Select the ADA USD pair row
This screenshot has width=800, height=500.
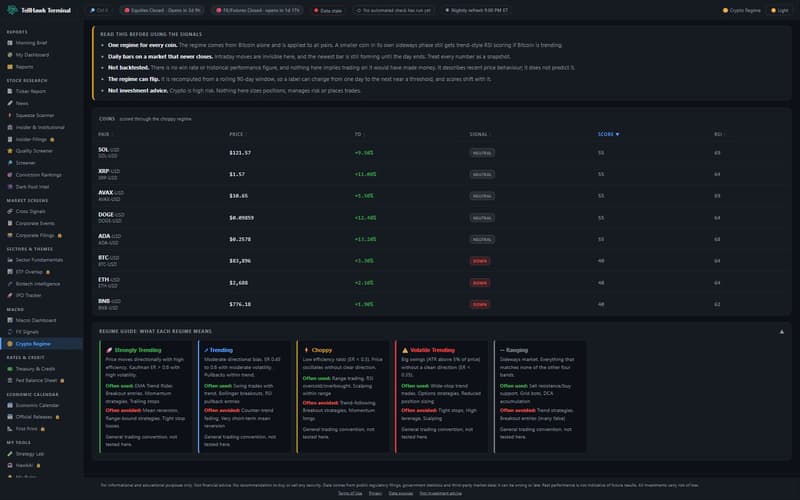coord(441,239)
